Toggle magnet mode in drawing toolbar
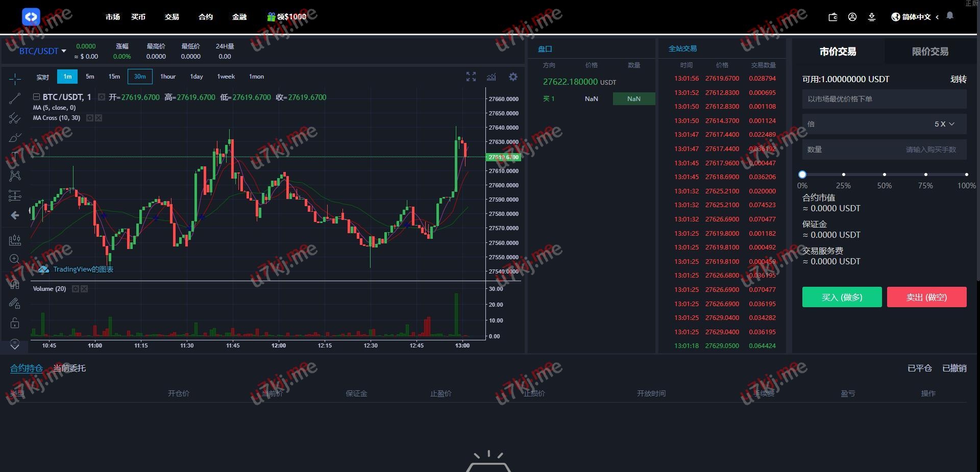Screen dimensions: 980x472 pyautogui.click(x=15, y=284)
